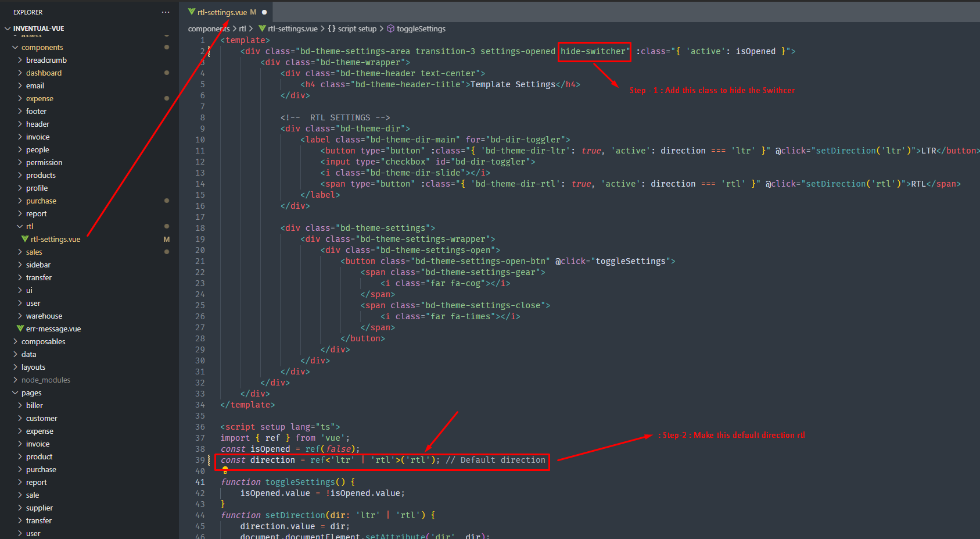Viewport: 980px width, 539px height.
Task: Click the Vue icon beside rtl-settings.vue in tree
Action: click(x=25, y=239)
